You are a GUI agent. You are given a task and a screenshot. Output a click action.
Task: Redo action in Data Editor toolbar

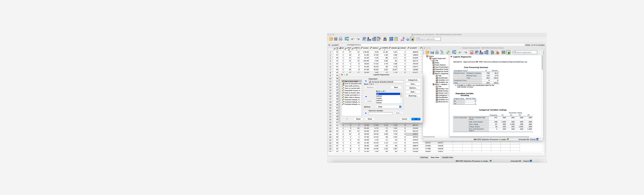358,39
